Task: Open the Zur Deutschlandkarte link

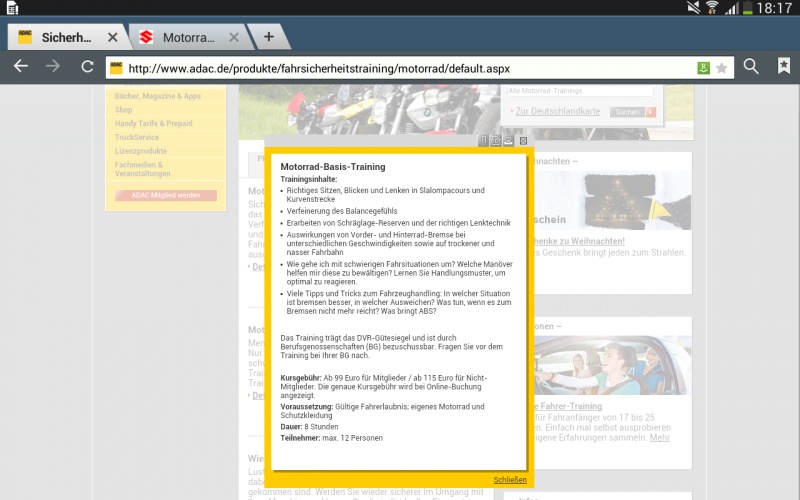Action: point(558,111)
